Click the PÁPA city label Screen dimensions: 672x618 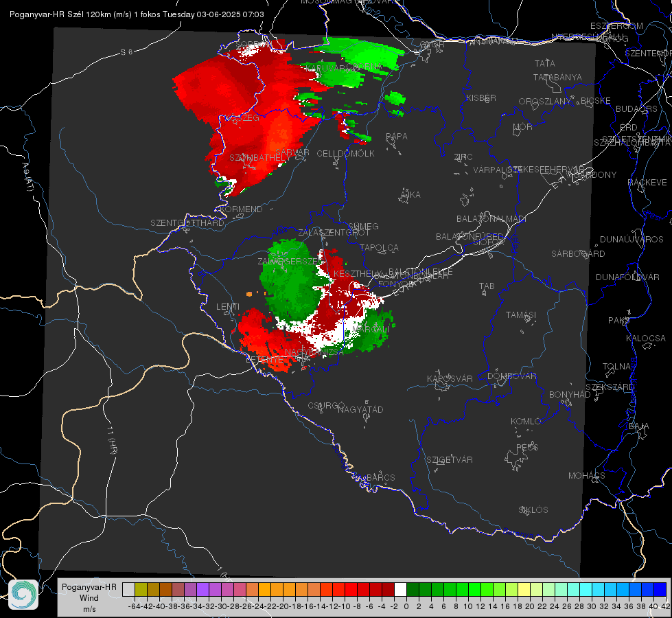pos(397,137)
